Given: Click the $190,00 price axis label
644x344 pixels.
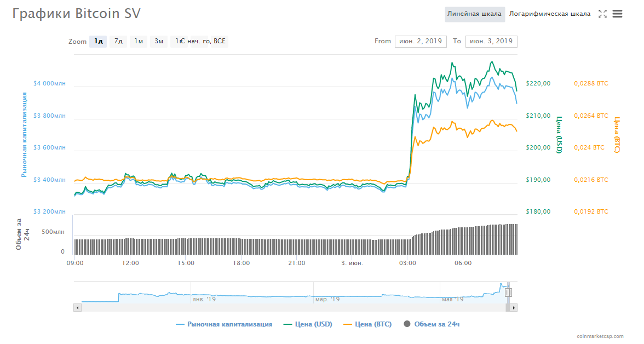Looking at the screenshot, I should pyautogui.click(x=538, y=180).
